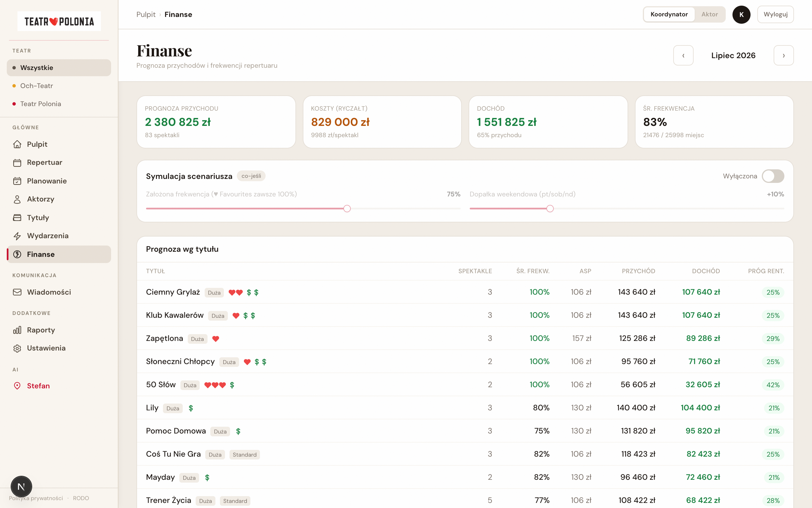The image size is (812, 508).
Task: Sort table by Śr. Frekw. column
Action: click(x=533, y=271)
